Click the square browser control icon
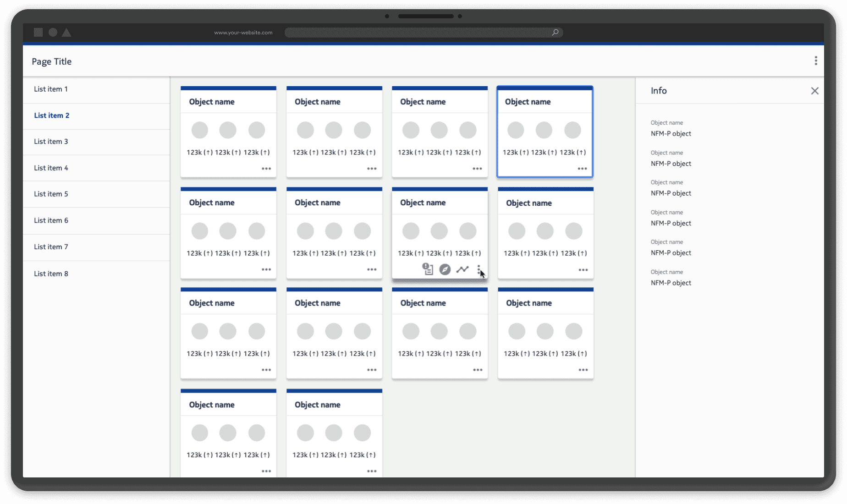The image size is (847, 504). (38, 32)
